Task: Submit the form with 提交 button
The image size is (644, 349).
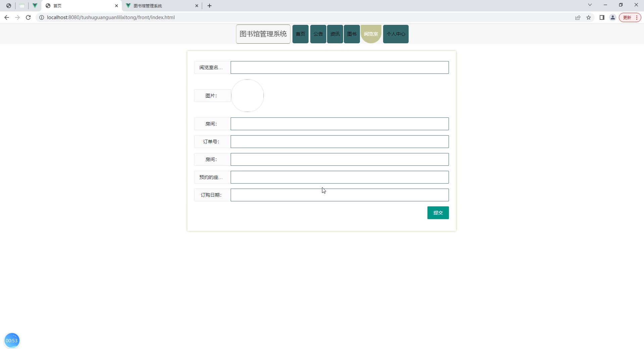Action: pos(438,213)
